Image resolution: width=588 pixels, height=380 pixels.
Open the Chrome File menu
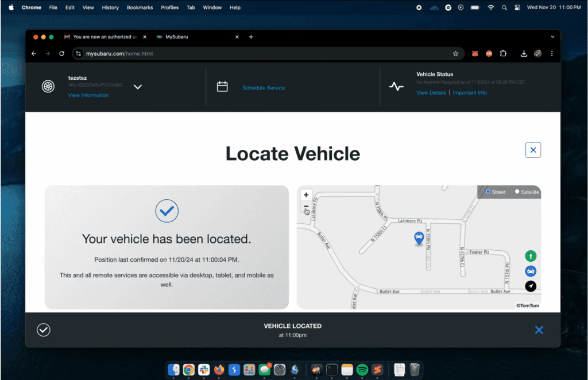53,7
